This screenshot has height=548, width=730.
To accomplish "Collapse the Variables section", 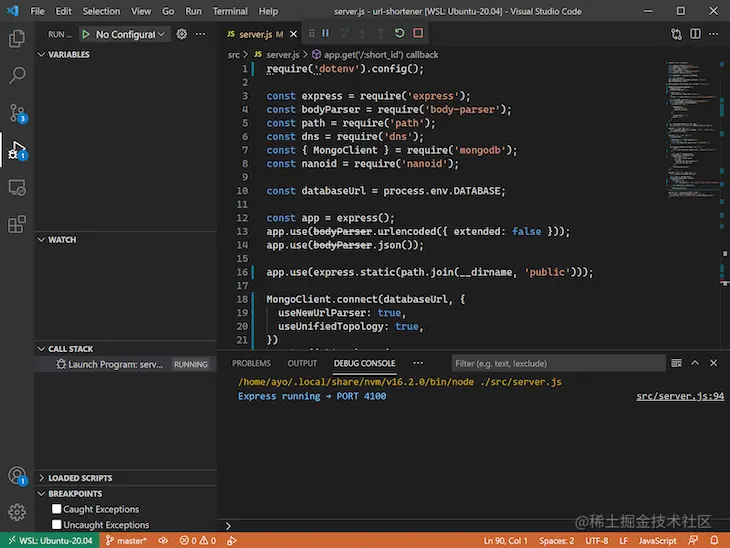I will pos(68,55).
